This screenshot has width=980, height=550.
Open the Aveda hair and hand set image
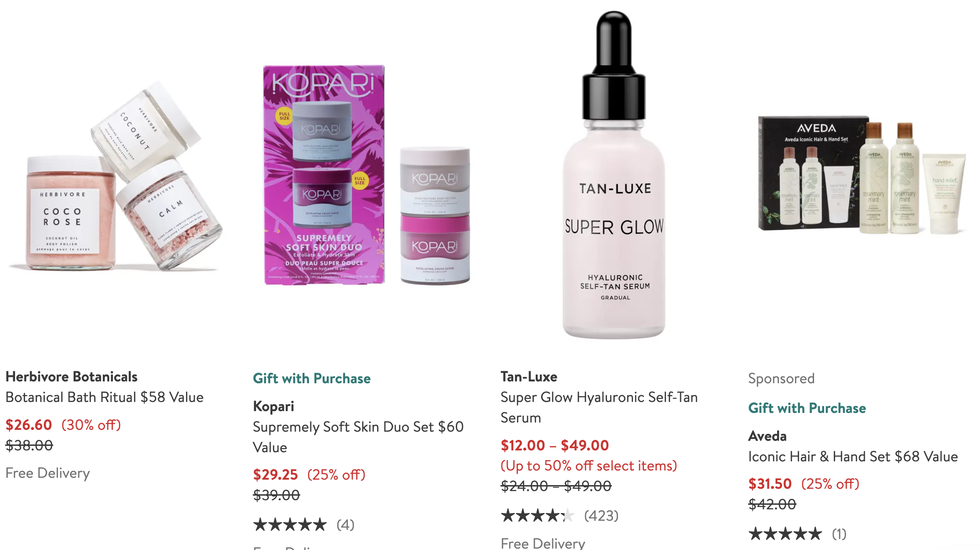coord(862,175)
